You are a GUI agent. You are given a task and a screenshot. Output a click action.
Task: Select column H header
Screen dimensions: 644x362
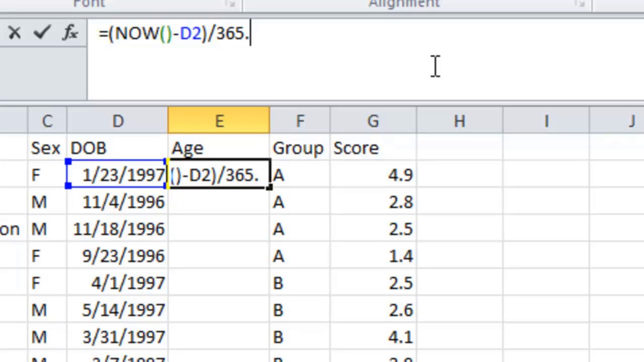(459, 121)
